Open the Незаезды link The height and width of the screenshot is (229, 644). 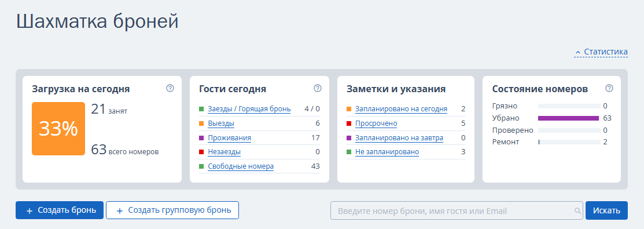(x=224, y=152)
